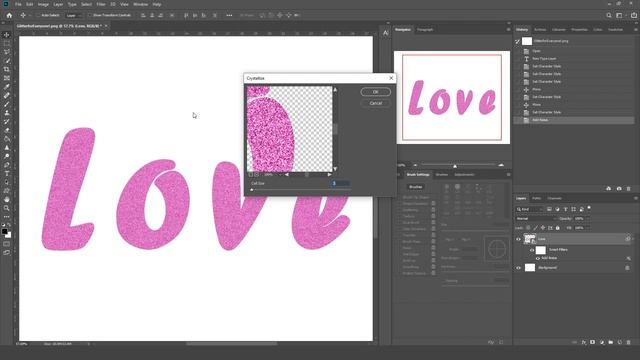Select the Lasso tool
The height and width of the screenshot is (360, 640).
coord(7,52)
